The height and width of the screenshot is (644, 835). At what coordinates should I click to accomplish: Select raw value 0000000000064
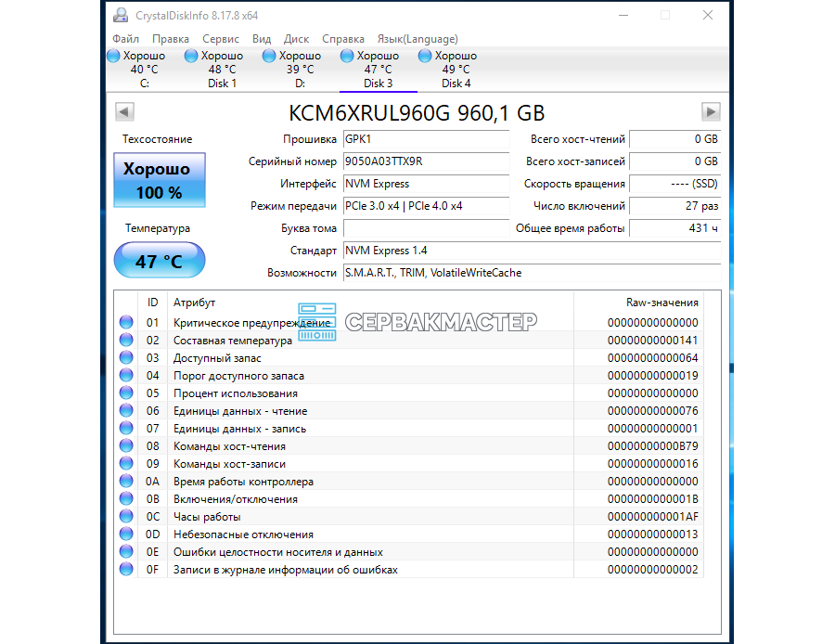[652, 357]
